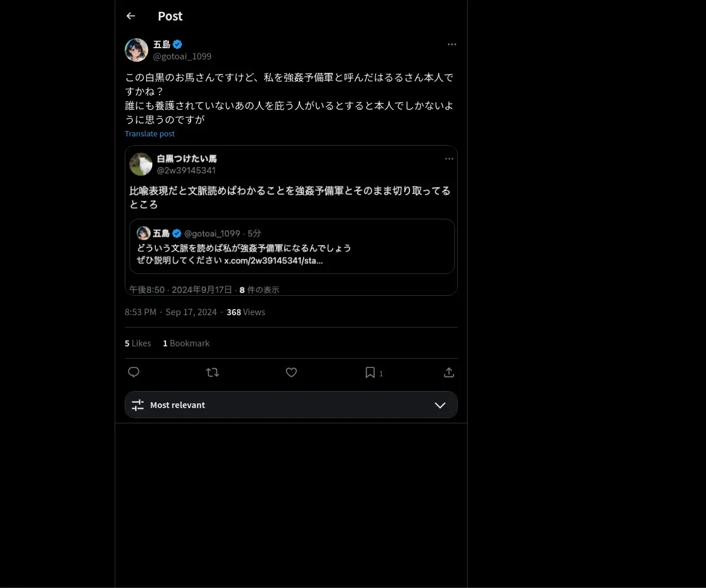
Task: Expand the Most relevant sort chevron
Action: coord(440,405)
